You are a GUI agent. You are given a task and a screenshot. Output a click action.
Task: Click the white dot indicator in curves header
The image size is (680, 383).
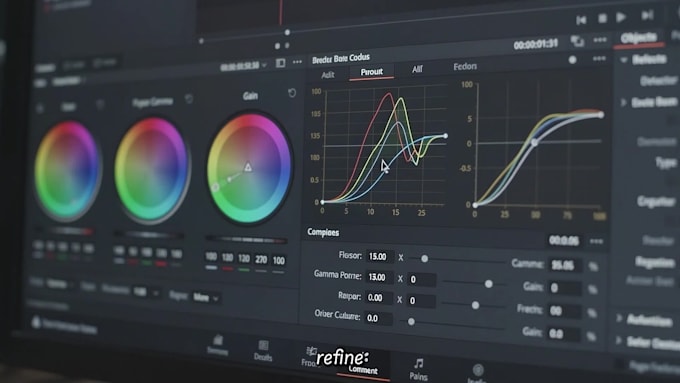[572, 60]
